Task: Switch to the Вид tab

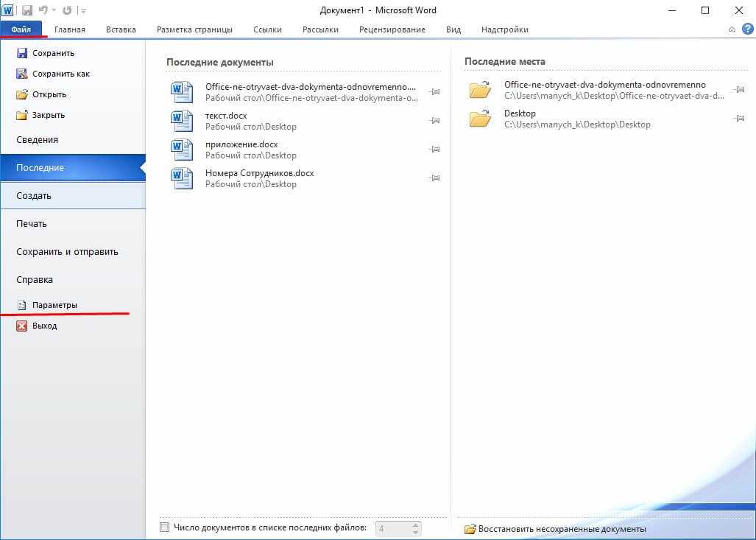Action: pyautogui.click(x=453, y=29)
